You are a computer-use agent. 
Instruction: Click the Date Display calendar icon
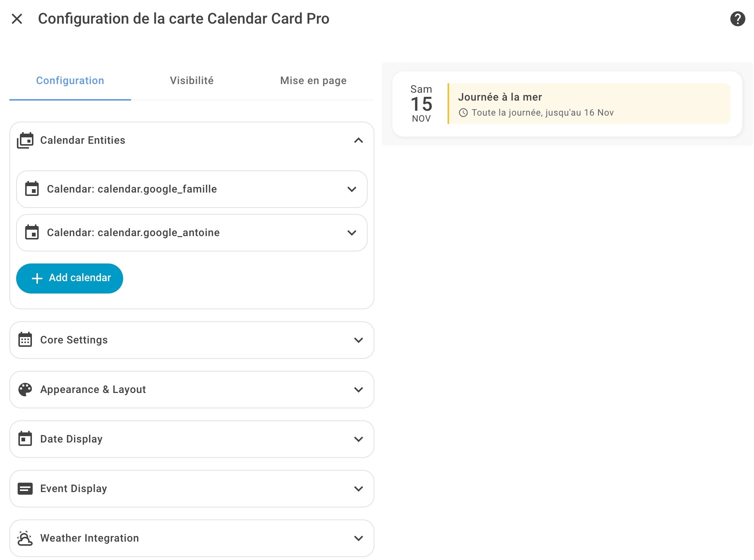click(x=25, y=439)
